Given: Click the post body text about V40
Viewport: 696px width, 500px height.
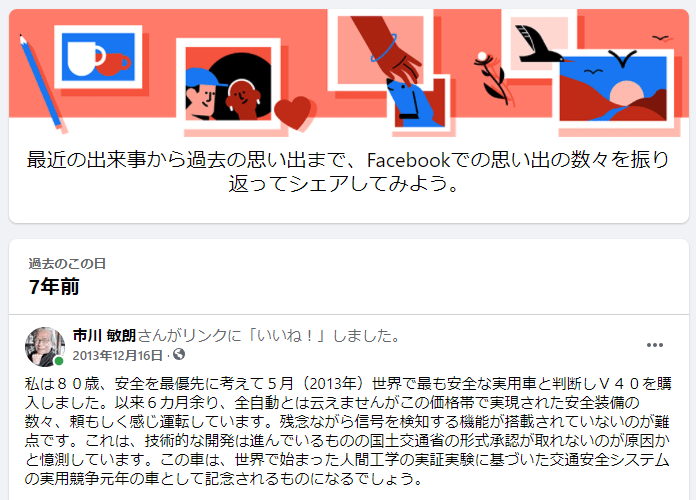Looking at the screenshot, I should pos(348,431).
